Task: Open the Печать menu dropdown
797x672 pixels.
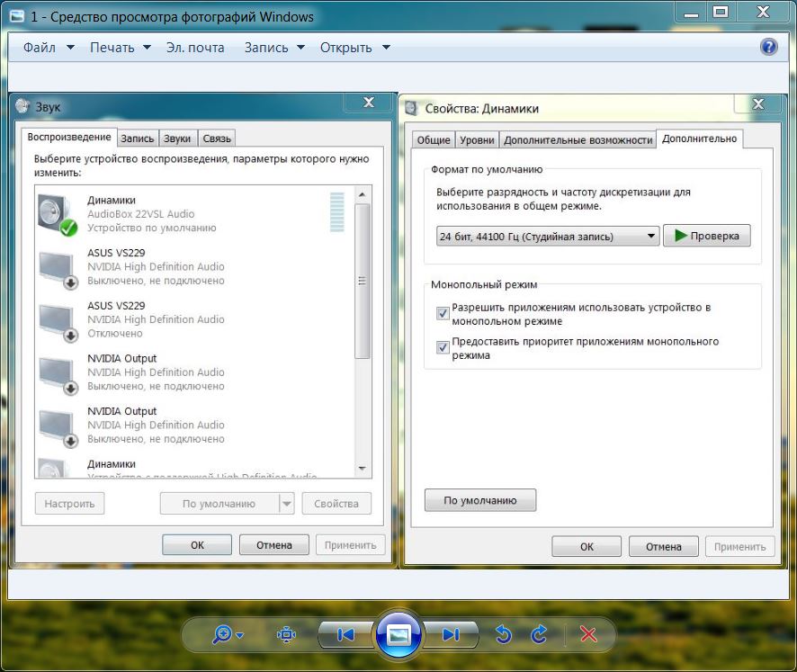Action: pyautogui.click(x=120, y=48)
